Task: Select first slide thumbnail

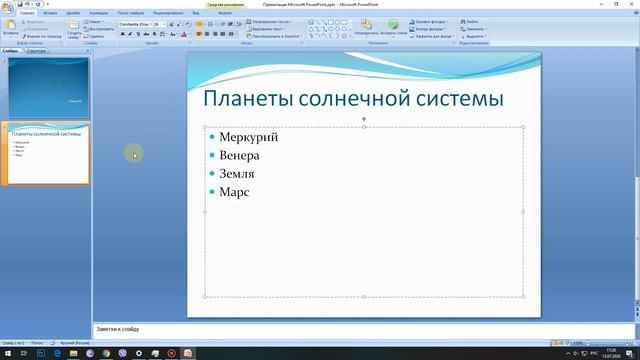Action: coord(48,88)
